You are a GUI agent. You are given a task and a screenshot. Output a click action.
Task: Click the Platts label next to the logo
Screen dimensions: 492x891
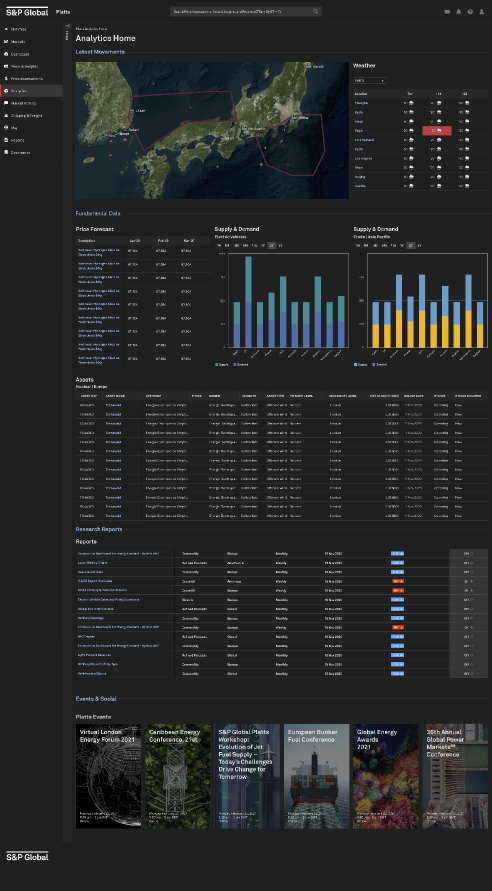click(63, 12)
